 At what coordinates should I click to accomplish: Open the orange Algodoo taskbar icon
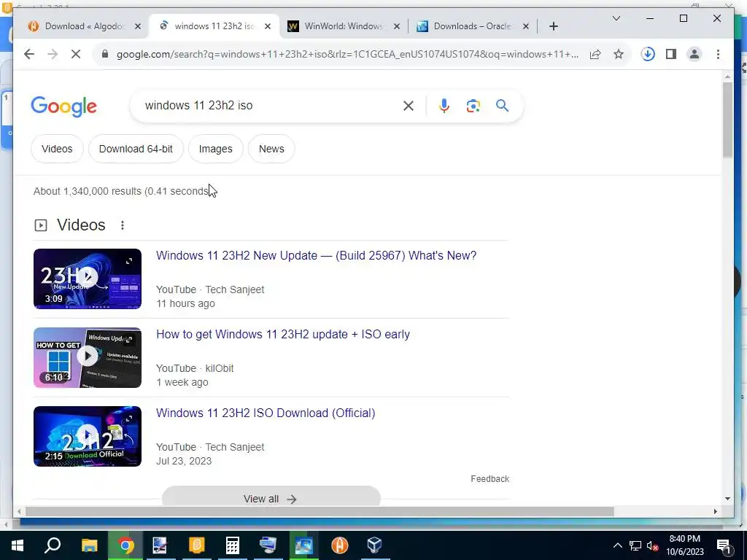[x=340, y=545]
